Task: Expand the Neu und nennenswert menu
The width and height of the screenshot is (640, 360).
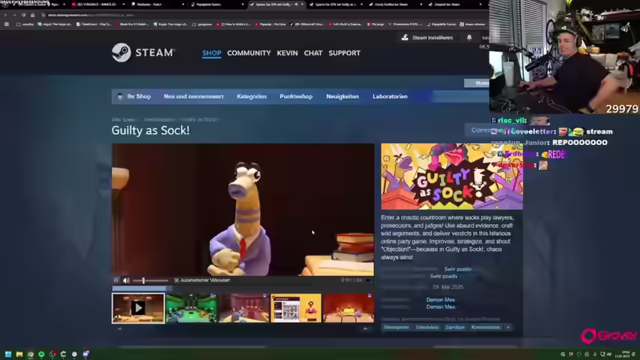Action: (193, 97)
